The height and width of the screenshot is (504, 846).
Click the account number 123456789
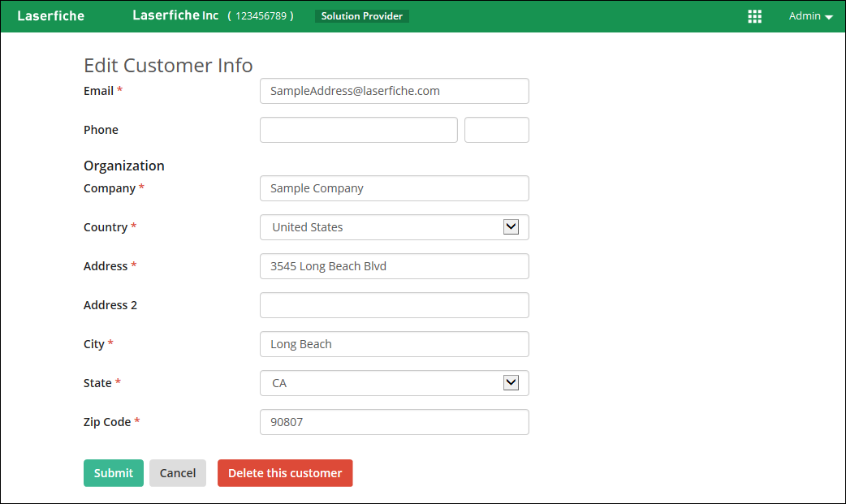[261, 16]
